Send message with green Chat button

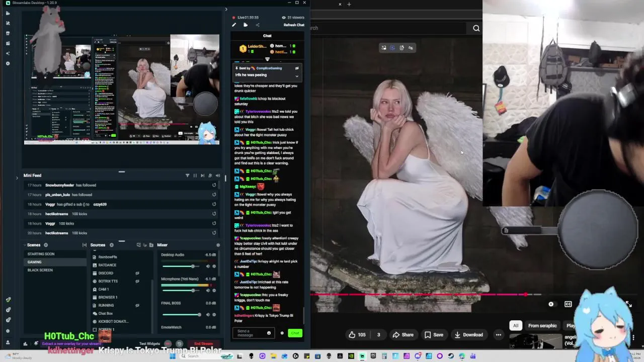(x=295, y=333)
